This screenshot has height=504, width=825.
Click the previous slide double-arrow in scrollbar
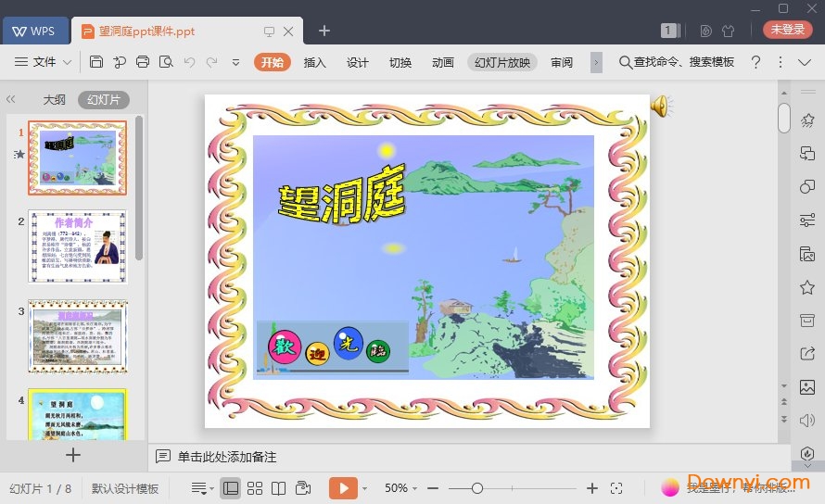(784, 401)
